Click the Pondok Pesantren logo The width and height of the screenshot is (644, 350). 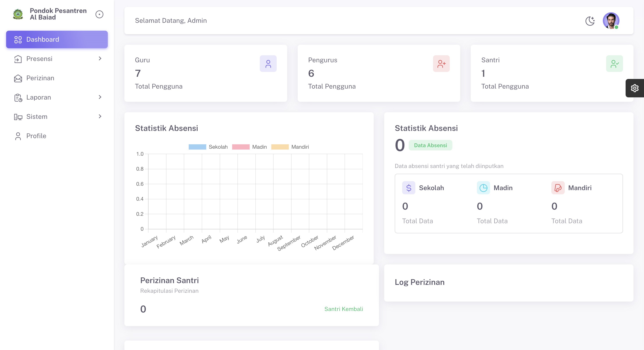click(x=18, y=14)
